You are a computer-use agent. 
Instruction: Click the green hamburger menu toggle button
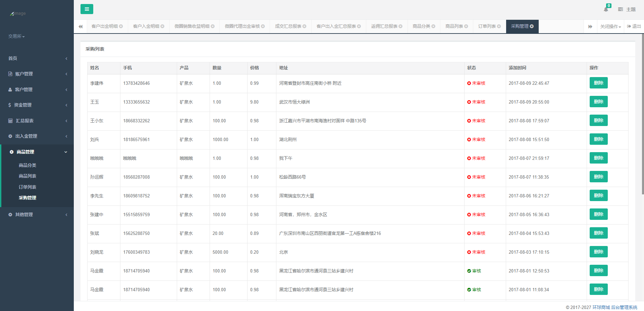87,9
